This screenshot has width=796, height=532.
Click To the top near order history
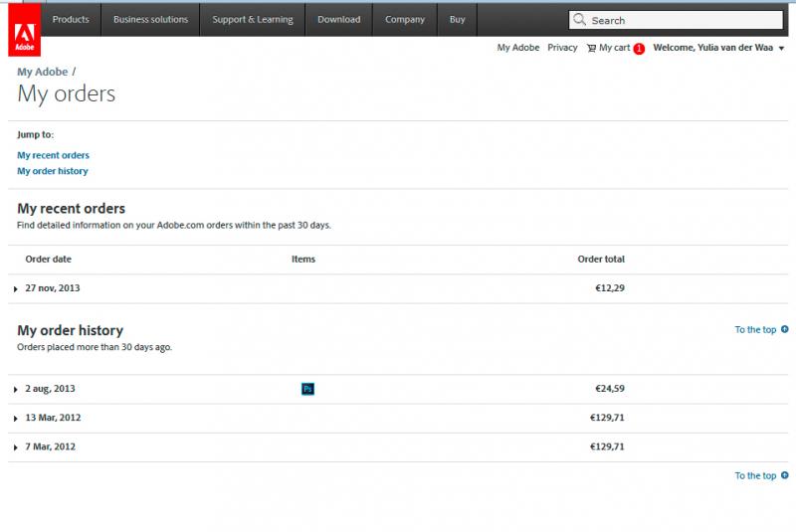click(755, 330)
